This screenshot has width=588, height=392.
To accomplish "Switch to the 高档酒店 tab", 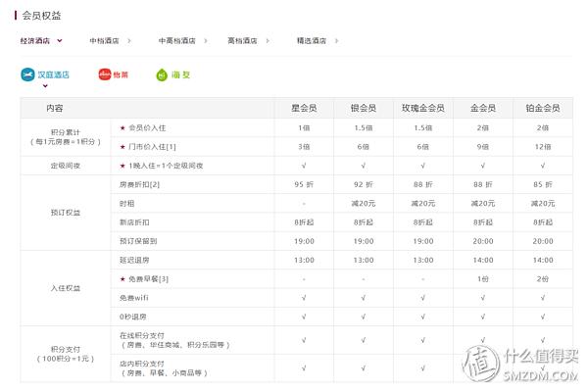I will [242, 40].
